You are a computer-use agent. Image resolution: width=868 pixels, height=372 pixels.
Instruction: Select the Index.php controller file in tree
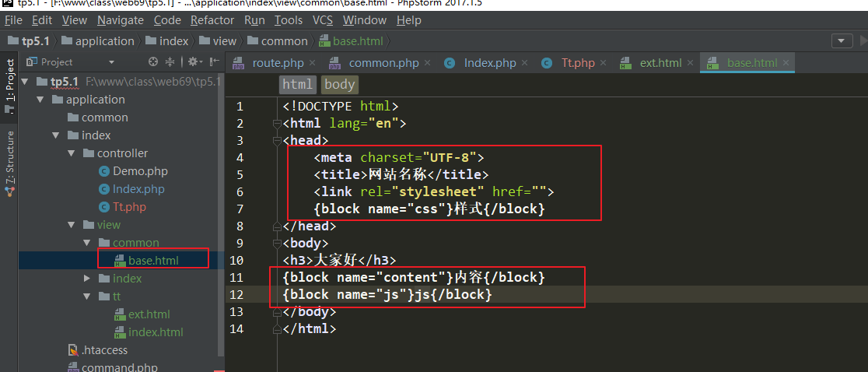pyautogui.click(x=138, y=189)
